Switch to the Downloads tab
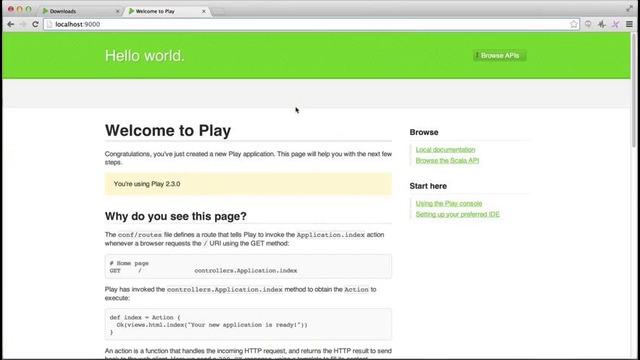This screenshot has height=360, width=640. [x=80, y=11]
